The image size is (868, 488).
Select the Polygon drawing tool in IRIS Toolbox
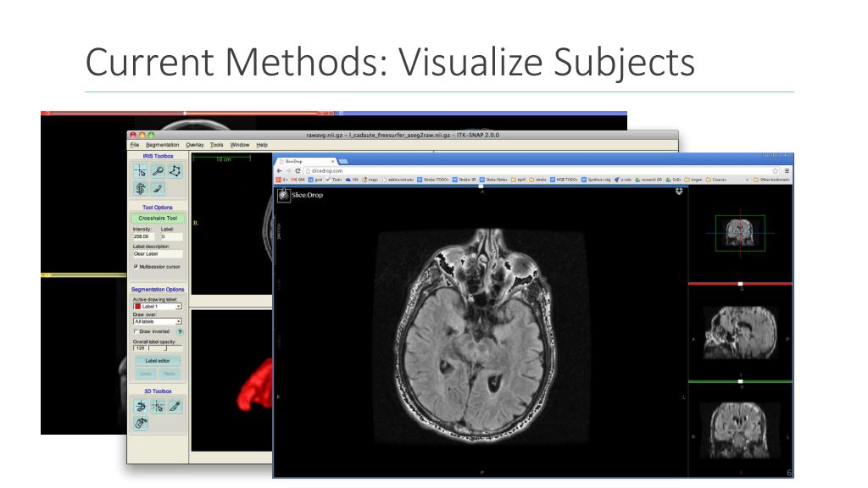(x=175, y=171)
